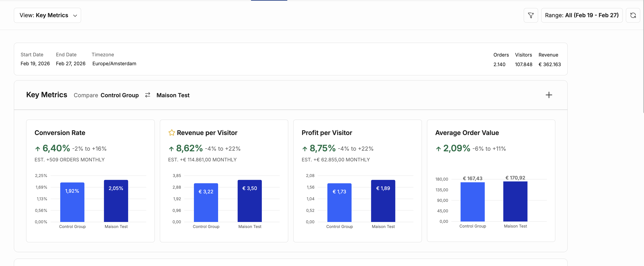Select the Maison Test compare option
644x266 pixels.
click(x=173, y=95)
